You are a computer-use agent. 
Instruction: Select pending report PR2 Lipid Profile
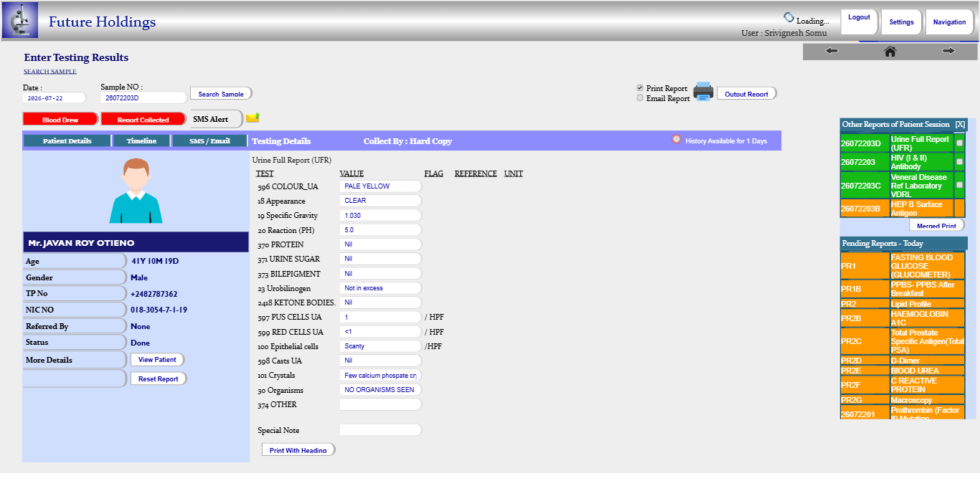[902, 304]
